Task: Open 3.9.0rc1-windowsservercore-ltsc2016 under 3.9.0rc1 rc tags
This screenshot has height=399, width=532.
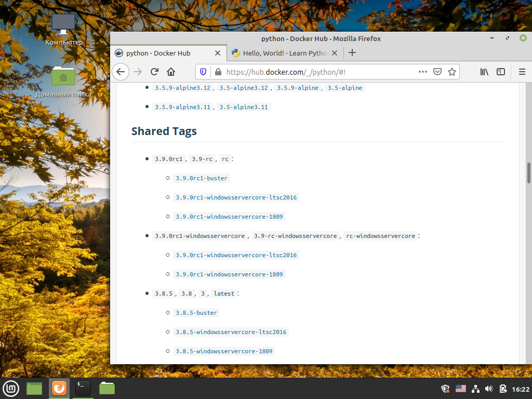Action: pos(236,197)
